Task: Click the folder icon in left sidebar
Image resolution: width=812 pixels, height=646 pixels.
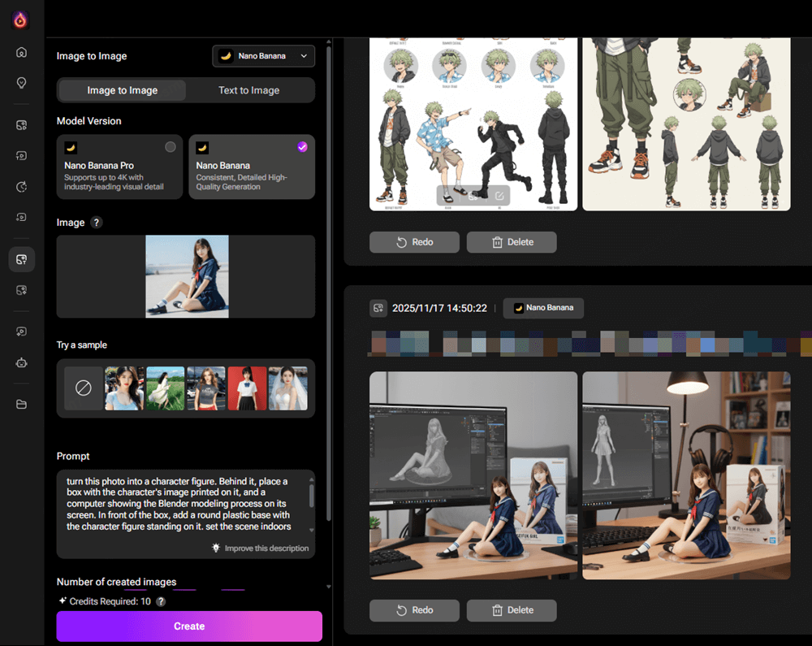Action: [21, 405]
